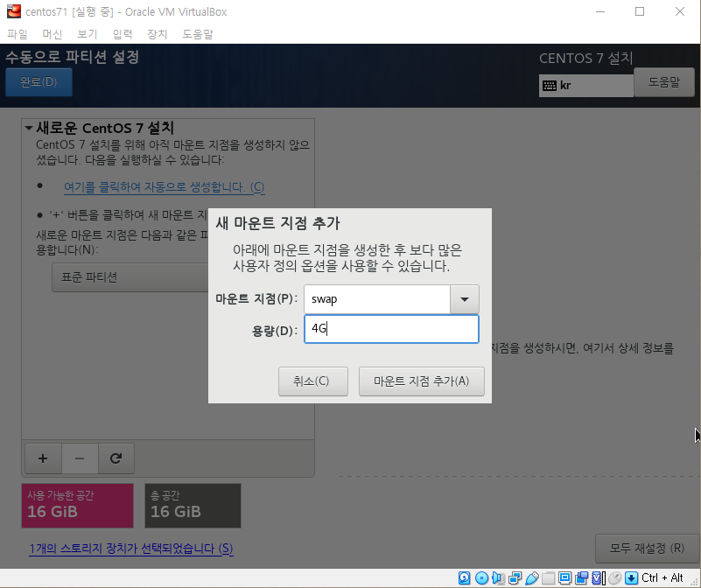This screenshot has width=701, height=588.
Task: Open the View (보기) menu
Action: [x=88, y=34]
